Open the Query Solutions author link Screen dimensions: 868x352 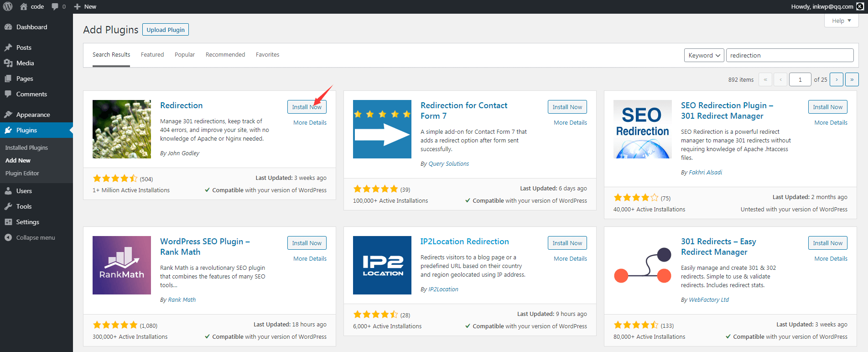pyautogui.click(x=449, y=164)
